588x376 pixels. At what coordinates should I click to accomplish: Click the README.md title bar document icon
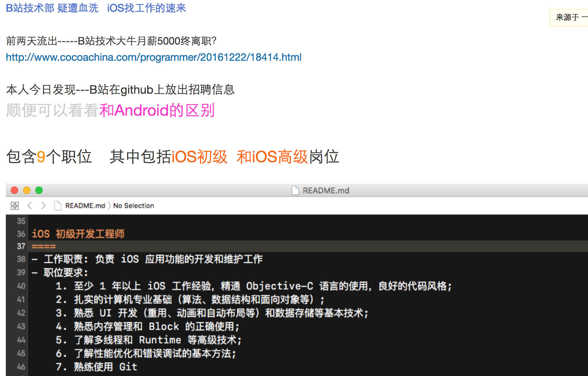(295, 190)
